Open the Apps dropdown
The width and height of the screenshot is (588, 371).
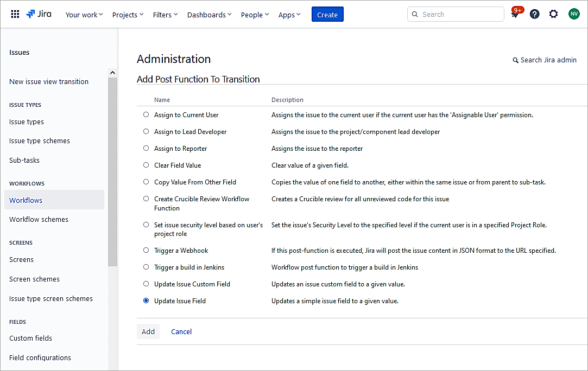(x=288, y=15)
